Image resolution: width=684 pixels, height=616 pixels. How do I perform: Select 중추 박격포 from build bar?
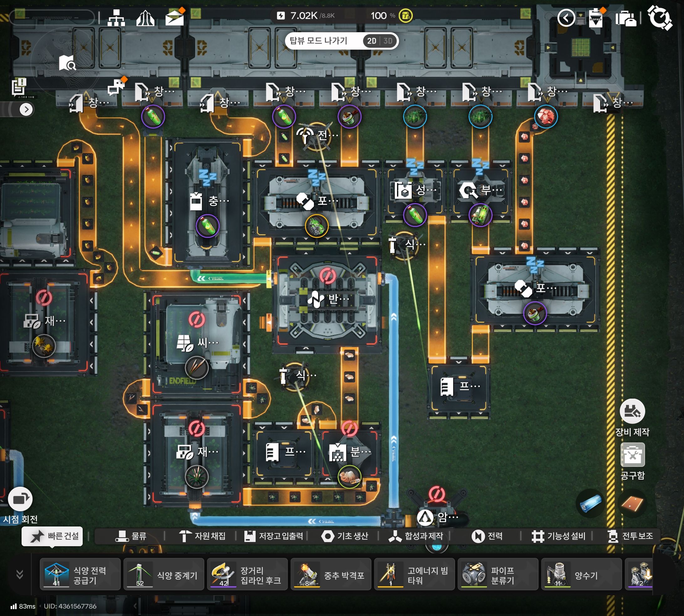pos(331,574)
